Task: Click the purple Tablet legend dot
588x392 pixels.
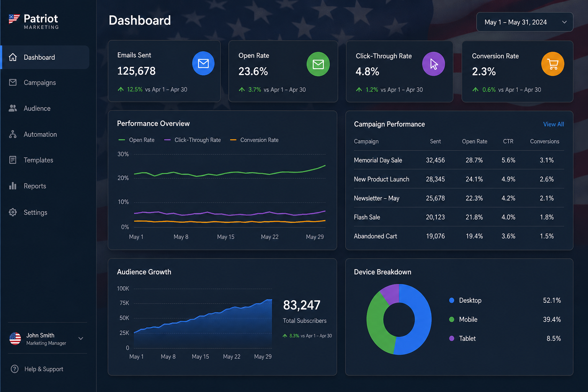Action: pyautogui.click(x=452, y=338)
